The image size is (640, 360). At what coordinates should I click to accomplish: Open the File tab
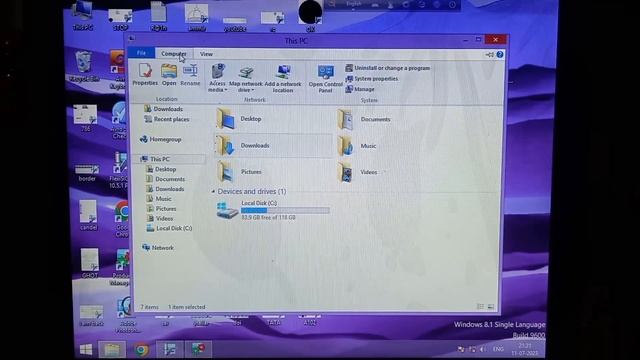click(141, 53)
